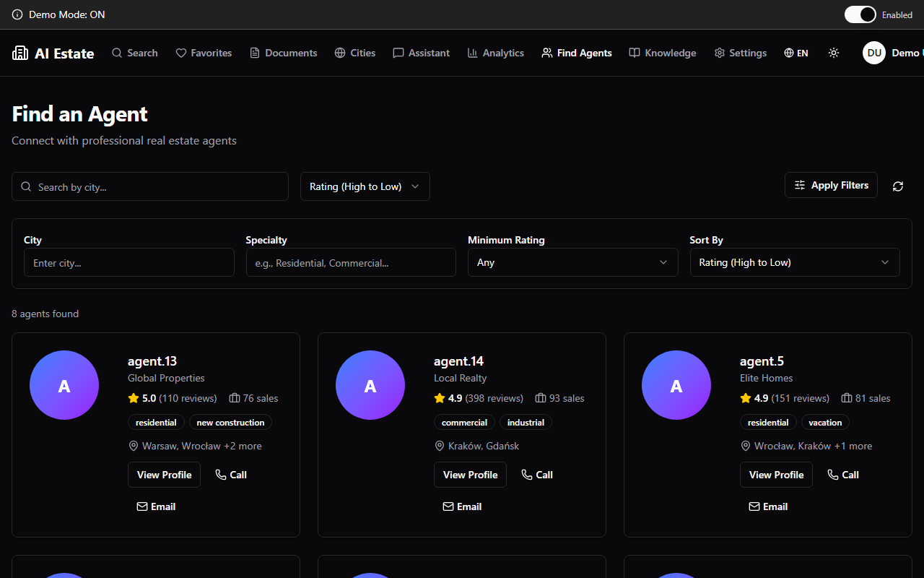Viewport: 924px width, 578px height.
Task: Click the Apply Filters button
Action: [832, 185]
